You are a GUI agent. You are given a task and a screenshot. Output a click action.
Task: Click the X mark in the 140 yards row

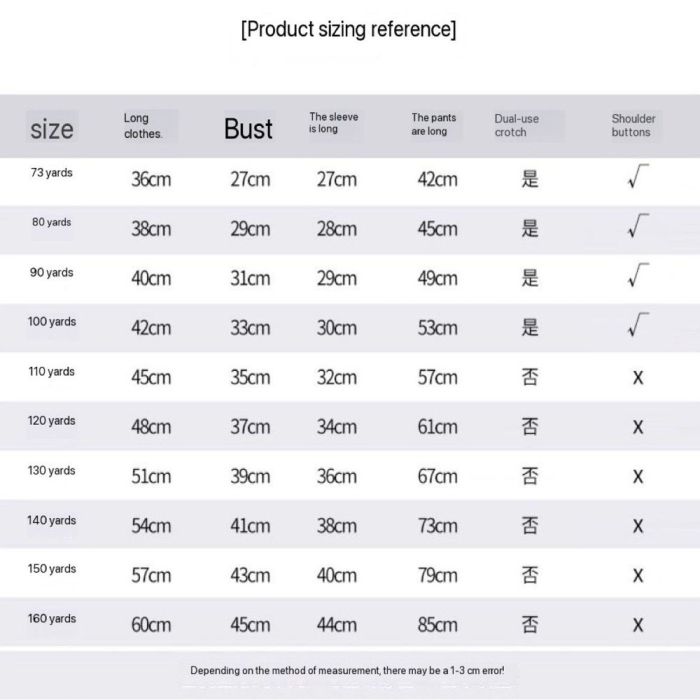point(638,526)
